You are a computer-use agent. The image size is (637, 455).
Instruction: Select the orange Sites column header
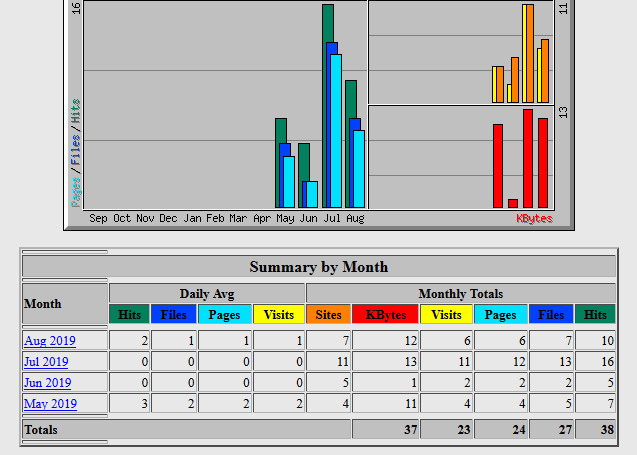point(328,314)
